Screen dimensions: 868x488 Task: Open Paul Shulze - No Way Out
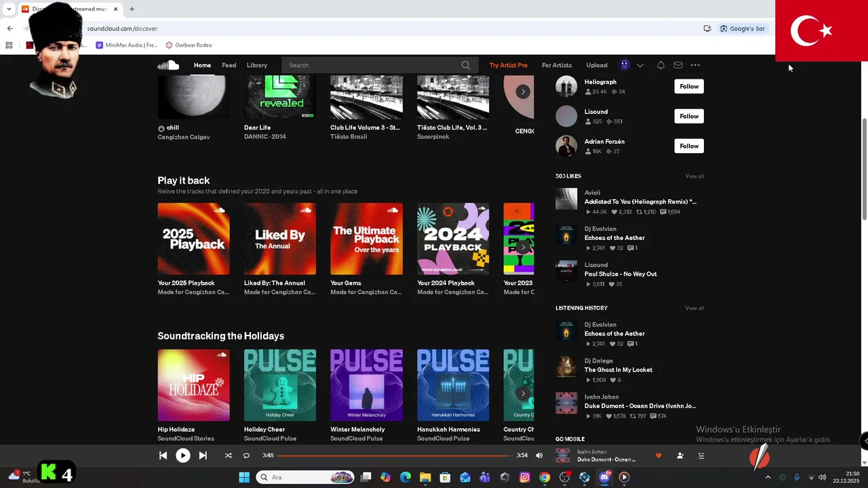click(x=620, y=274)
